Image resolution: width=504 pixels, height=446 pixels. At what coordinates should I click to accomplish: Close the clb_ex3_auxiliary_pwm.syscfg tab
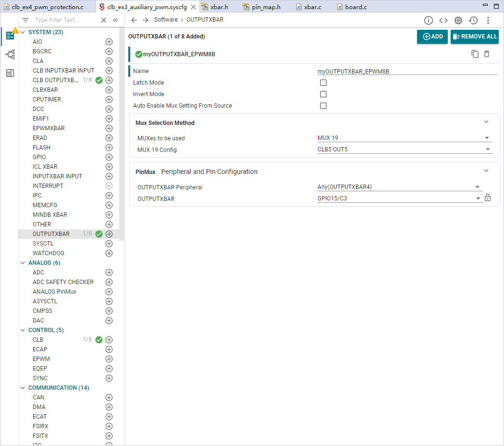click(193, 7)
